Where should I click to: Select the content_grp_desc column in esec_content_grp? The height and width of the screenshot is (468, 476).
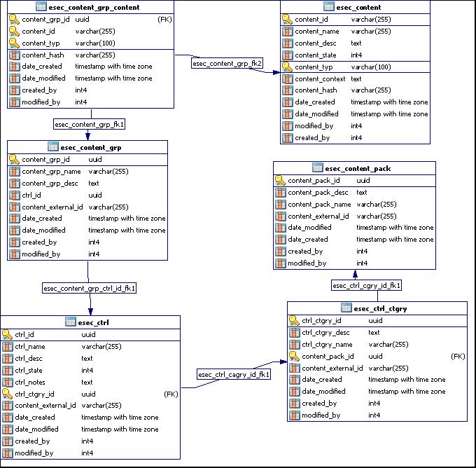coord(50,184)
